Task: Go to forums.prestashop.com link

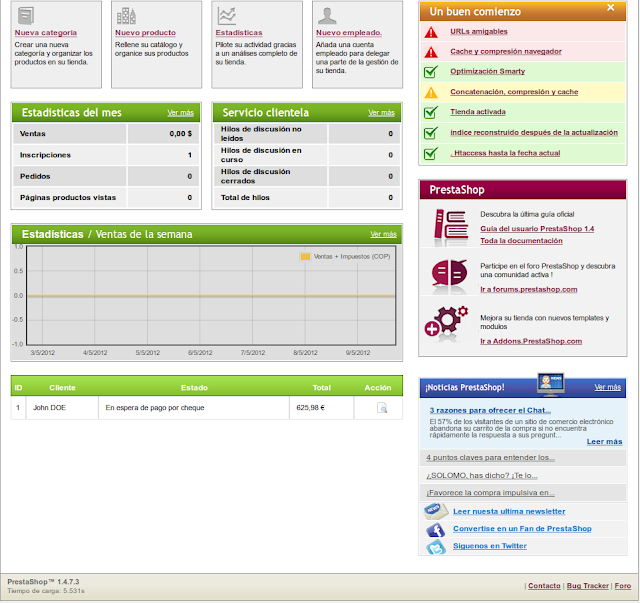Action: coord(529,289)
